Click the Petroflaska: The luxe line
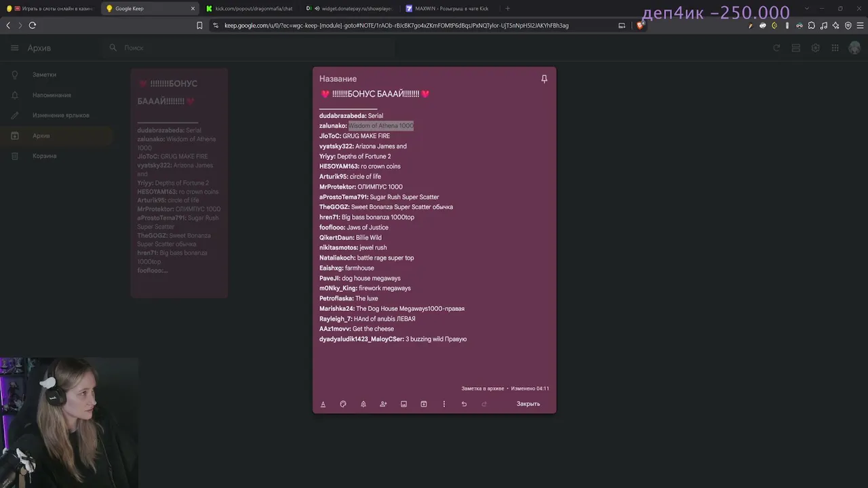 click(x=349, y=299)
